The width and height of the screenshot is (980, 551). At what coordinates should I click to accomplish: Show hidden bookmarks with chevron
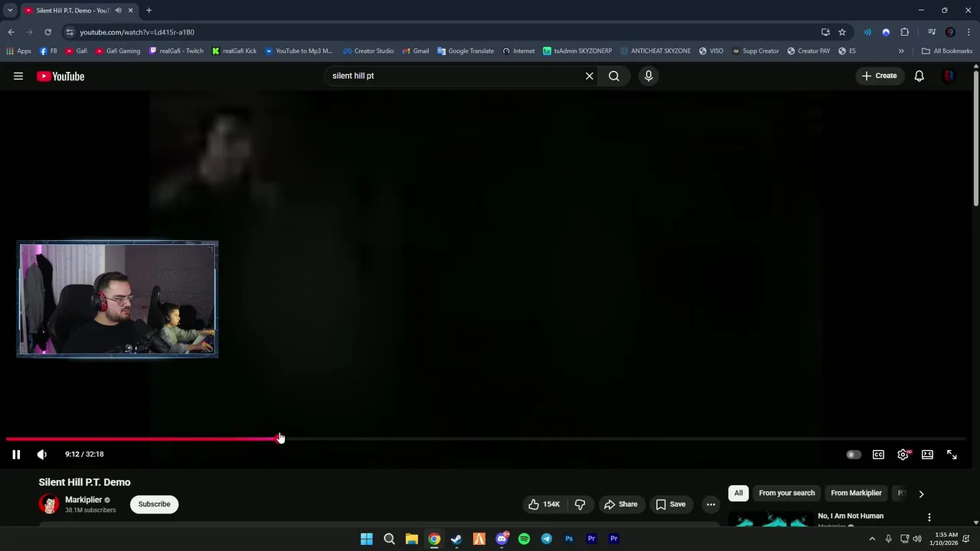coord(901,51)
